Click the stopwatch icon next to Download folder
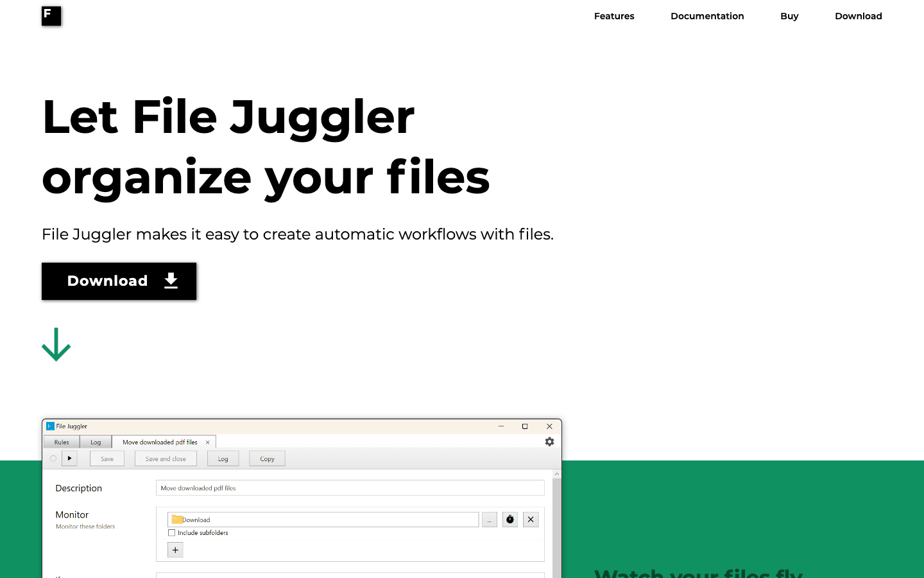Viewport: 924px width, 578px height. [x=509, y=519]
